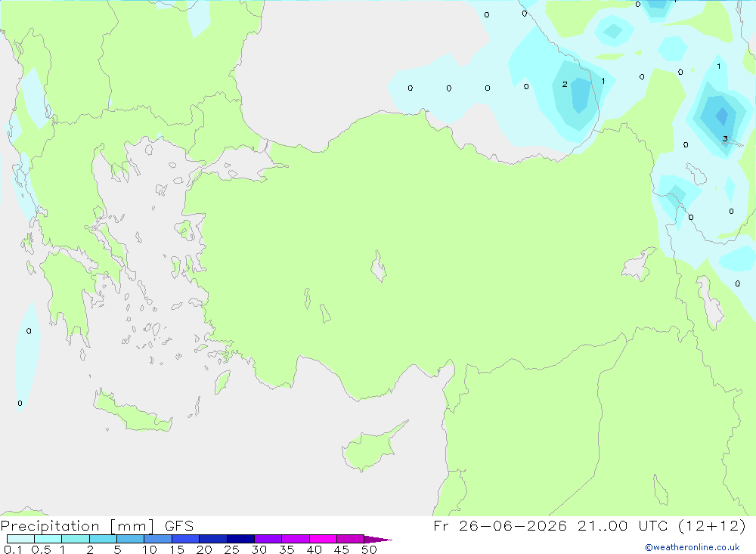
Task: Click the '35' legend scale label
Action: point(287,549)
